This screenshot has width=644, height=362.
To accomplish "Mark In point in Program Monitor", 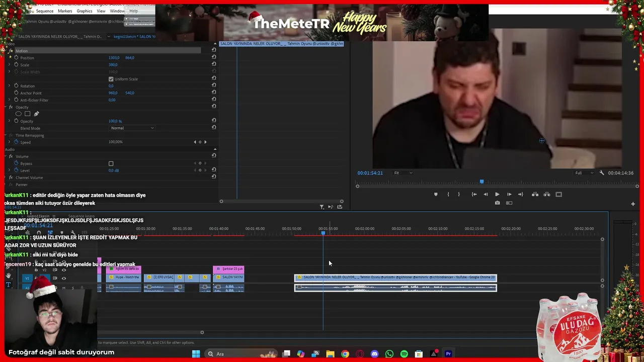I will tap(448, 194).
